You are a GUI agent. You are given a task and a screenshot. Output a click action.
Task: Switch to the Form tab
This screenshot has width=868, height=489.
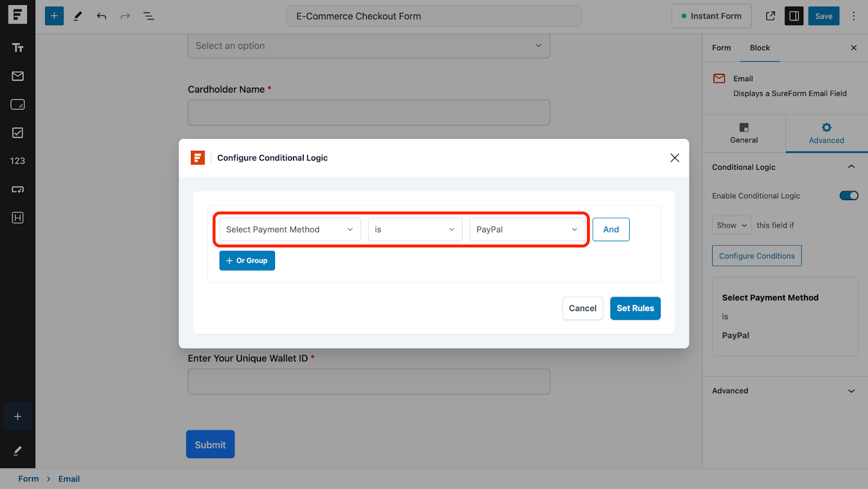click(x=721, y=48)
